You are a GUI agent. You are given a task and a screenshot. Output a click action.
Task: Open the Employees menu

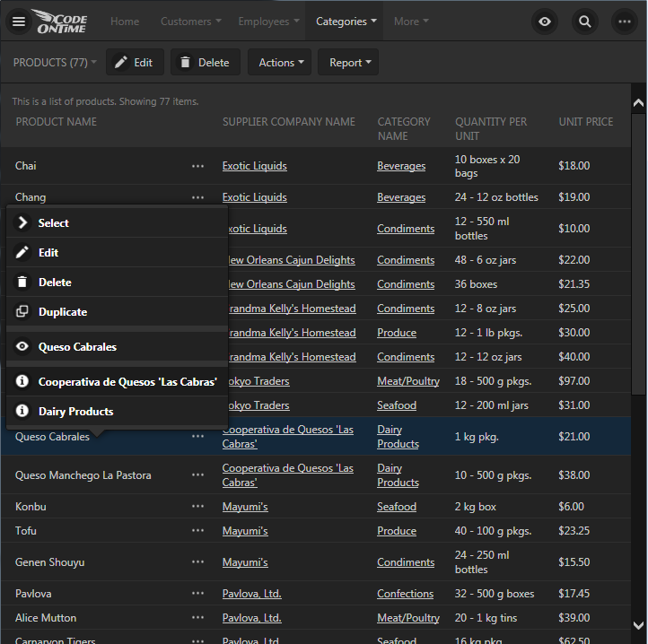click(268, 21)
